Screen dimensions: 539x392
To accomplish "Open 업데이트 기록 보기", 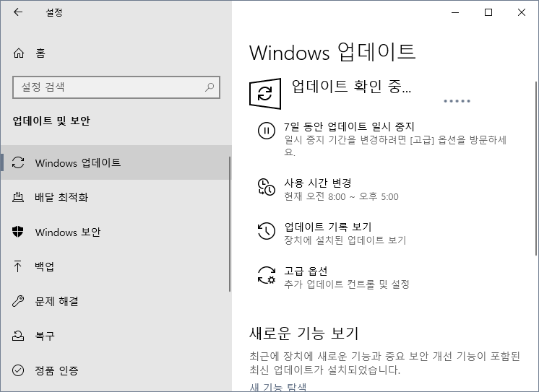I will click(x=327, y=227).
